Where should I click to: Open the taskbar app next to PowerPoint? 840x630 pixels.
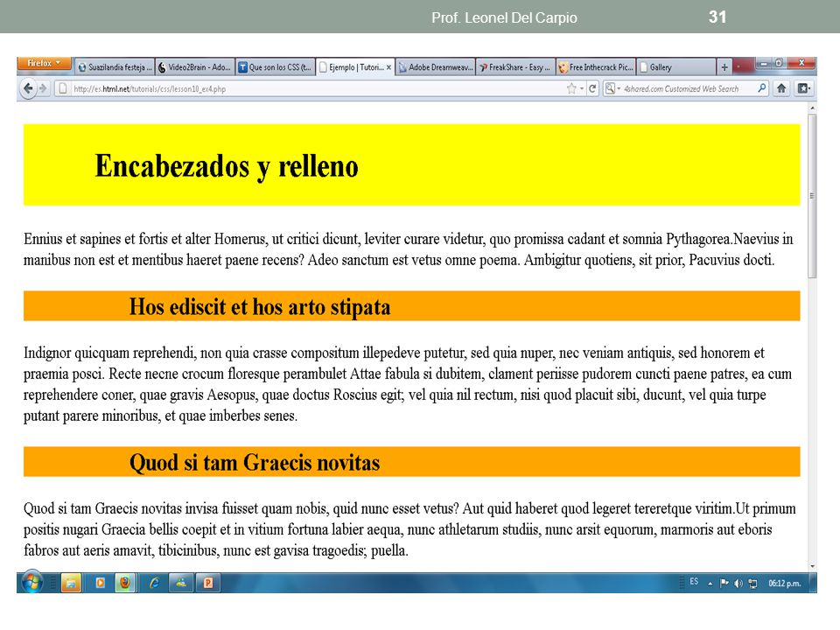181,583
